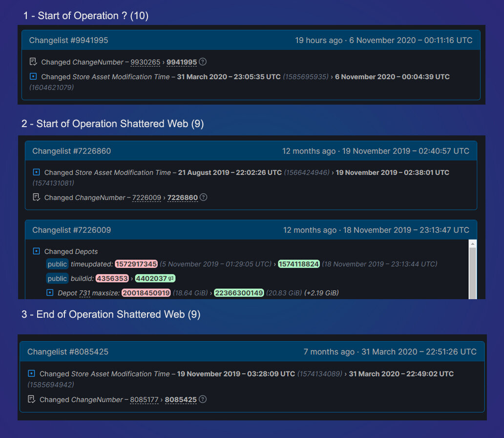Click size difference text +2.19 GiB
504x438 pixels.
coord(321,293)
